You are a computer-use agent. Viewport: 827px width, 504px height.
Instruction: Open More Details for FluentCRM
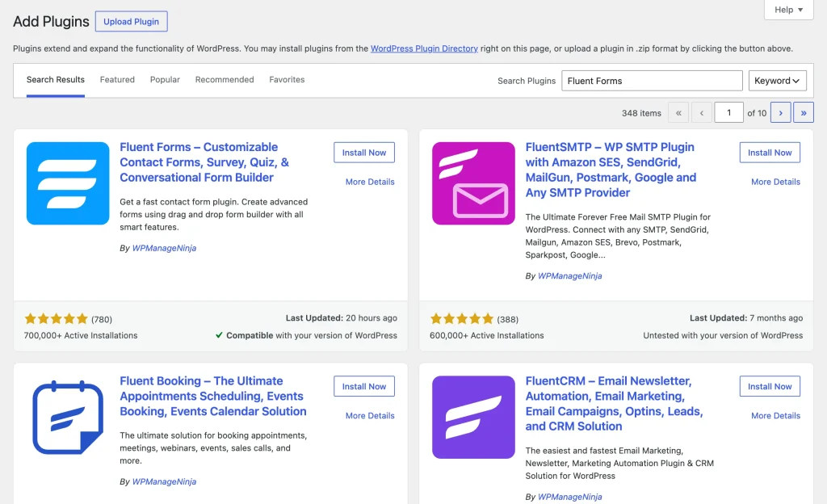click(x=775, y=415)
